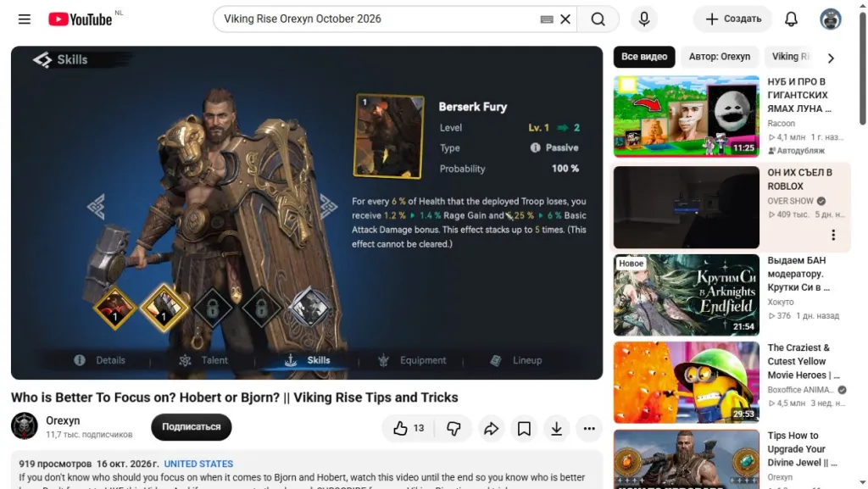This screenshot has height=489, width=868.
Task: Open the Arknights Endfield video thumbnail
Action: click(x=686, y=295)
